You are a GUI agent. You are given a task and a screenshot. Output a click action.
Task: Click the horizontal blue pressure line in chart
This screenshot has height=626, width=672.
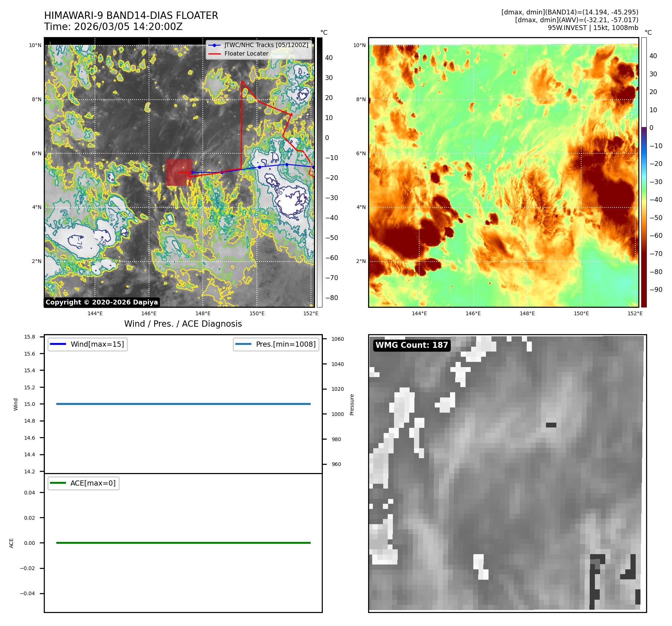[x=183, y=404]
